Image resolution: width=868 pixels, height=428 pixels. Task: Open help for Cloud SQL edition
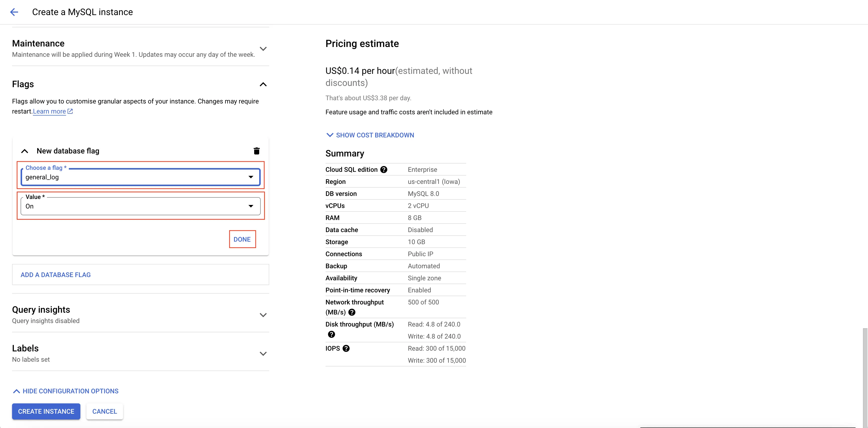point(384,170)
